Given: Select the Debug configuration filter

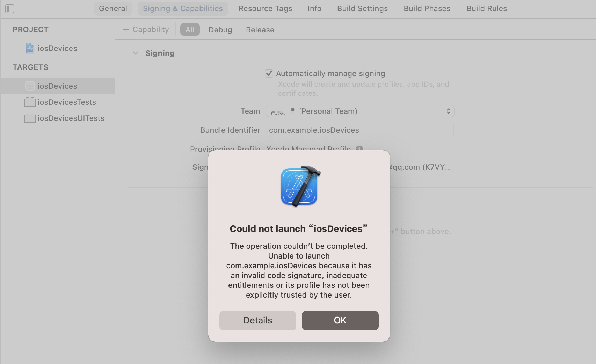Looking at the screenshot, I should (x=220, y=30).
